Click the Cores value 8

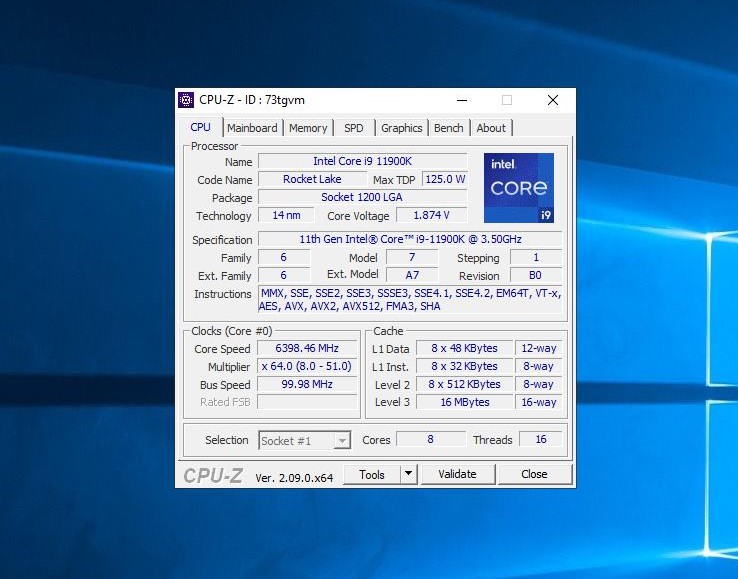[x=431, y=439]
